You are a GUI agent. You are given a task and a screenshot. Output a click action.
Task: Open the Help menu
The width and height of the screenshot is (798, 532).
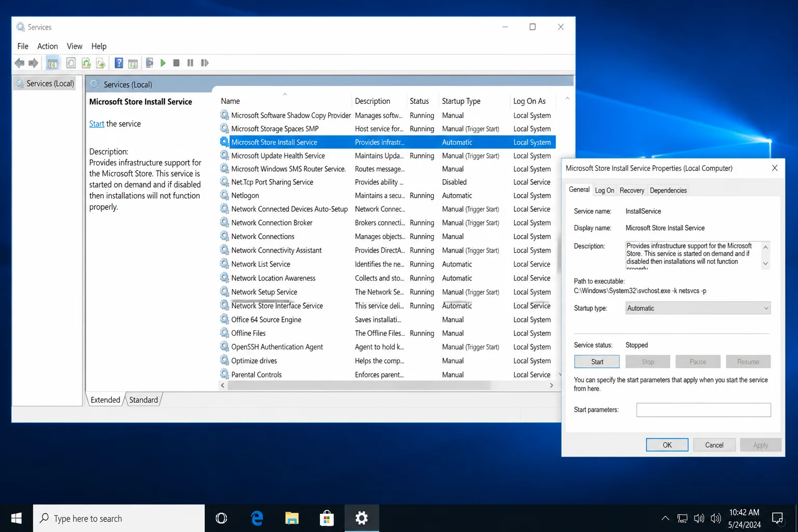click(x=99, y=46)
